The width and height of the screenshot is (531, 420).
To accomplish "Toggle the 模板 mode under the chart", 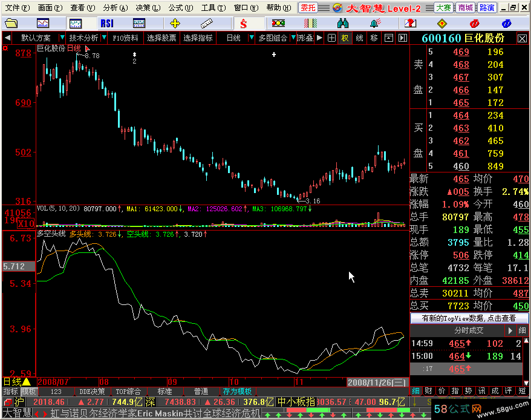I will [29, 392].
